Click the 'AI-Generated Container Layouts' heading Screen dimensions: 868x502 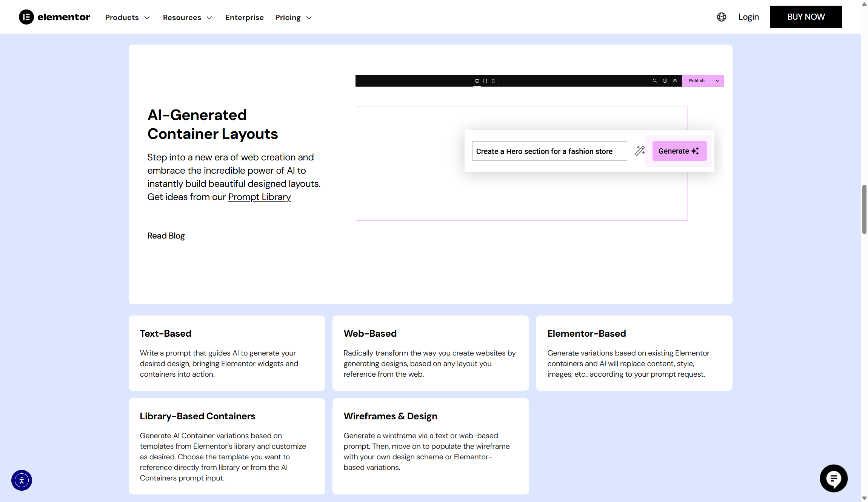(x=212, y=124)
